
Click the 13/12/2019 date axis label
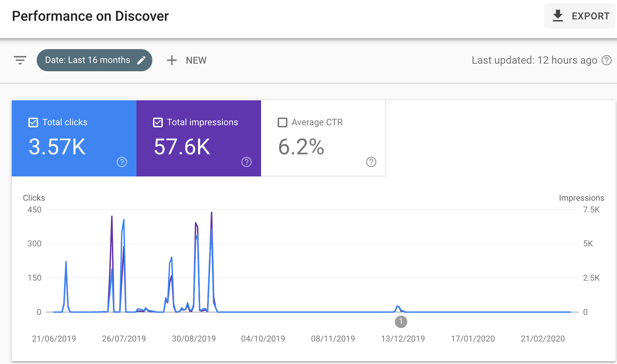[x=403, y=339]
